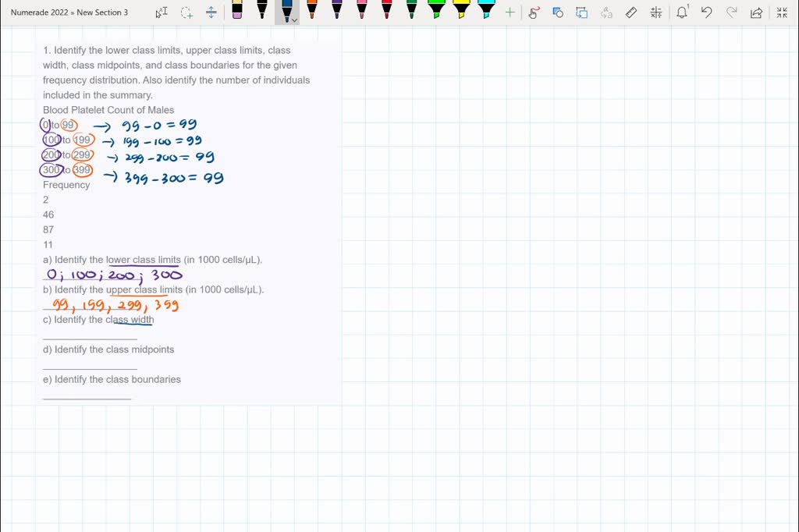Exit full screen mode
799x532 pixels.
(x=782, y=12)
